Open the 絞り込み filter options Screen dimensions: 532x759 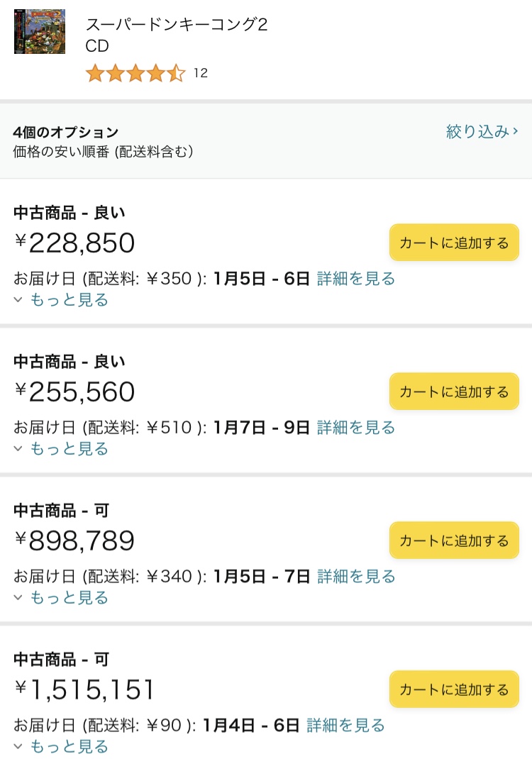tap(482, 131)
